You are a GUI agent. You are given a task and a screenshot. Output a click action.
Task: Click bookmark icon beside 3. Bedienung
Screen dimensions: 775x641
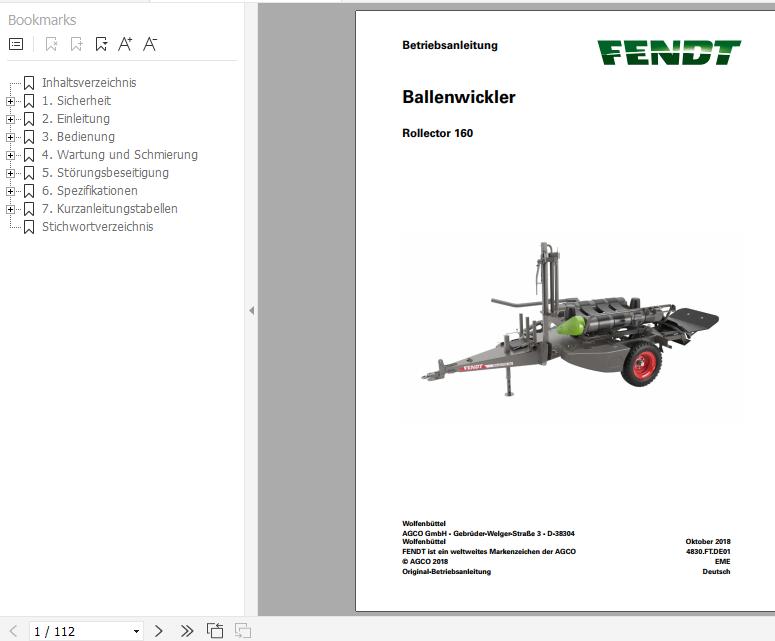point(29,137)
